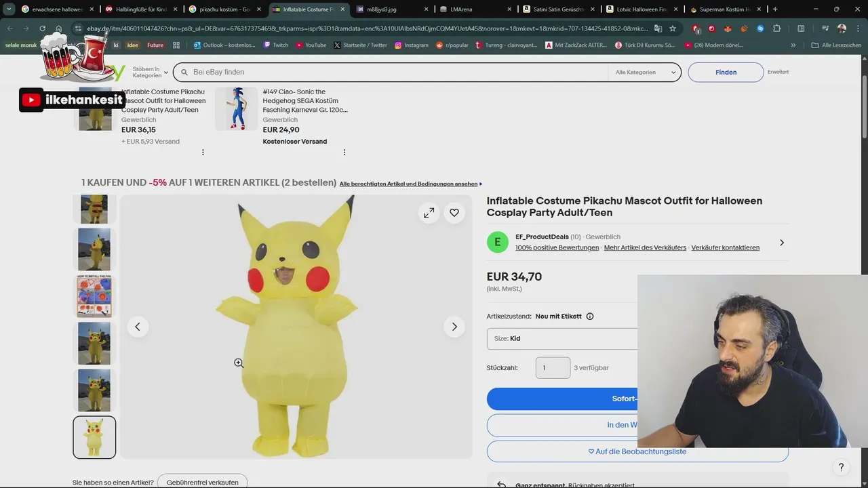The image size is (868, 488).
Task: Show item condition info icon
Action: [590, 317]
